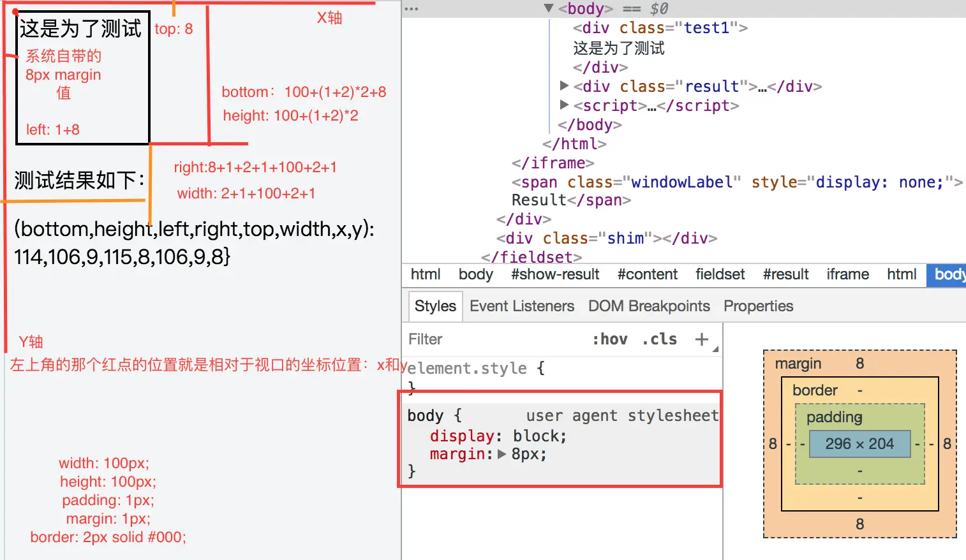Switch to the Styles tab
966x560 pixels.
point(435,306)
